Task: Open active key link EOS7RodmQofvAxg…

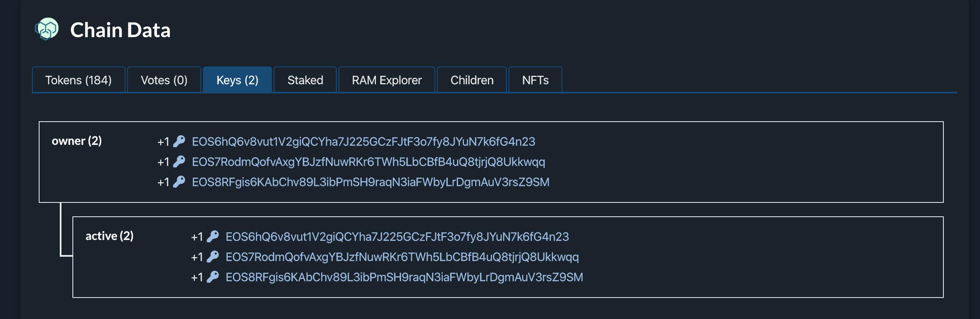Action: point(402,257)
